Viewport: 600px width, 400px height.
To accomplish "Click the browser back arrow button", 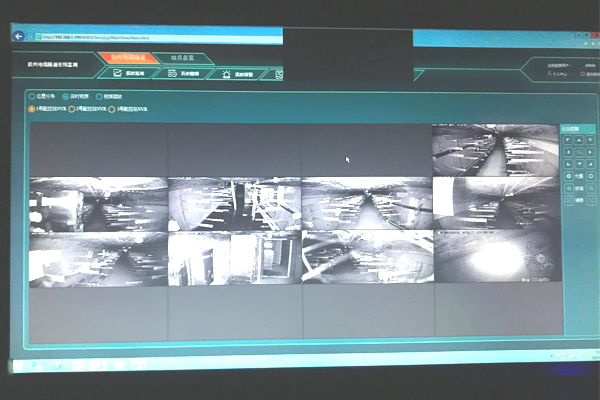I will point(19,37).
